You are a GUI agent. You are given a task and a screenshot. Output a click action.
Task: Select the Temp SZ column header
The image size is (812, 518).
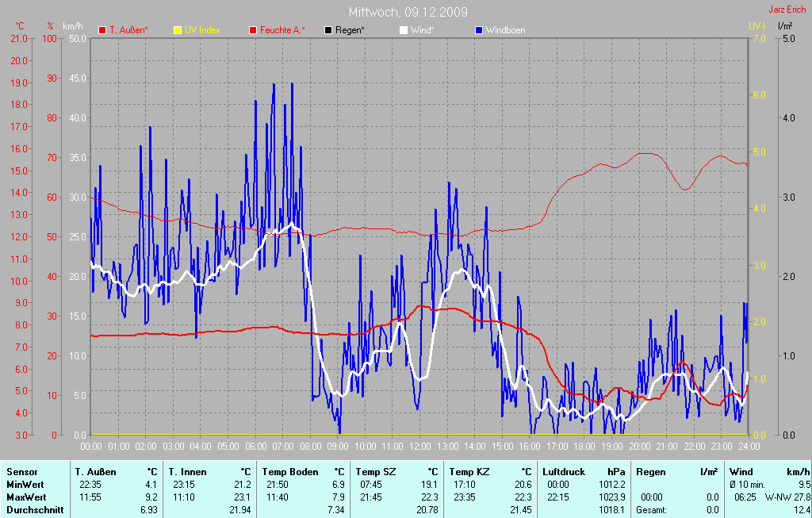[375, 472]
